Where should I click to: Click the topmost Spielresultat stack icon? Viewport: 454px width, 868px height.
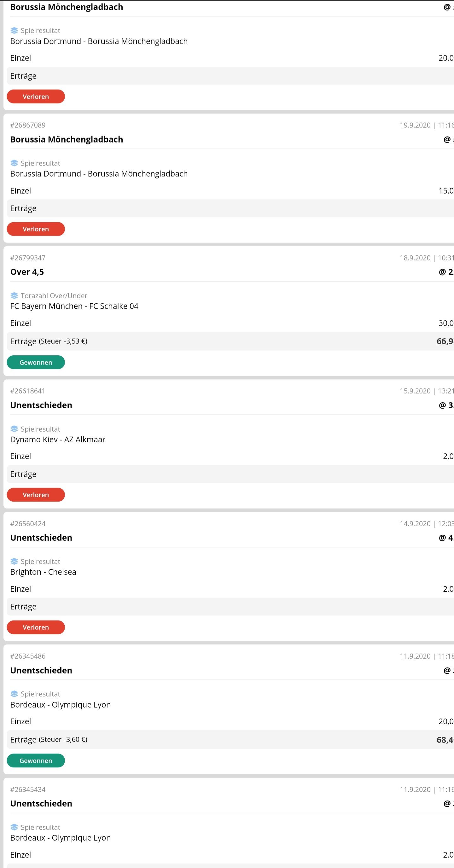click(14, 31)
